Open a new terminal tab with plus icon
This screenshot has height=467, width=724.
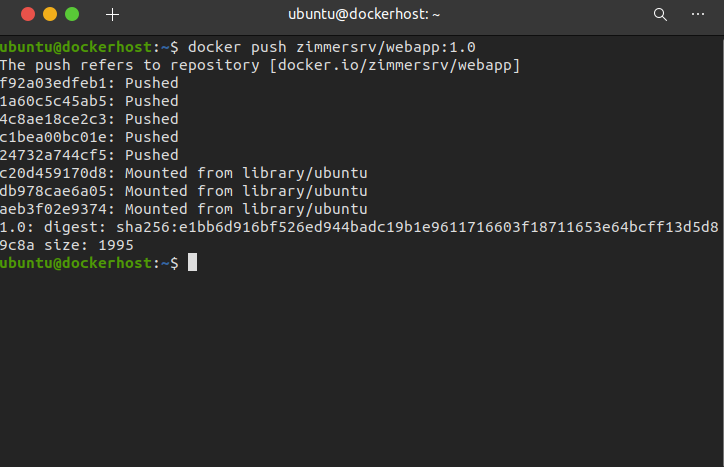[112, 15]
